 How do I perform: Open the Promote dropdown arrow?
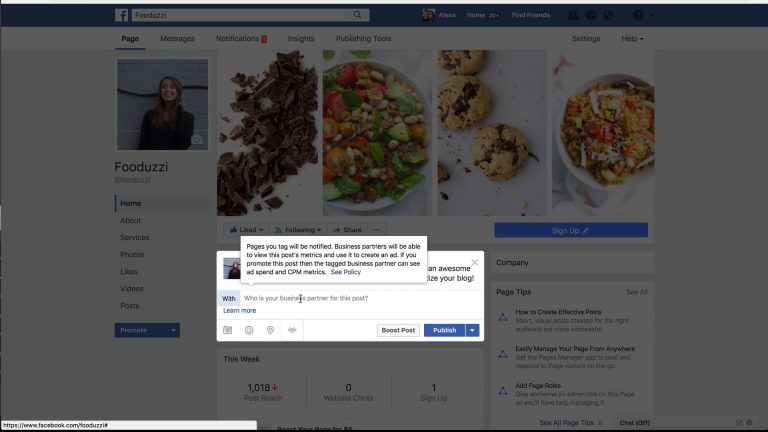pos(173,330)
